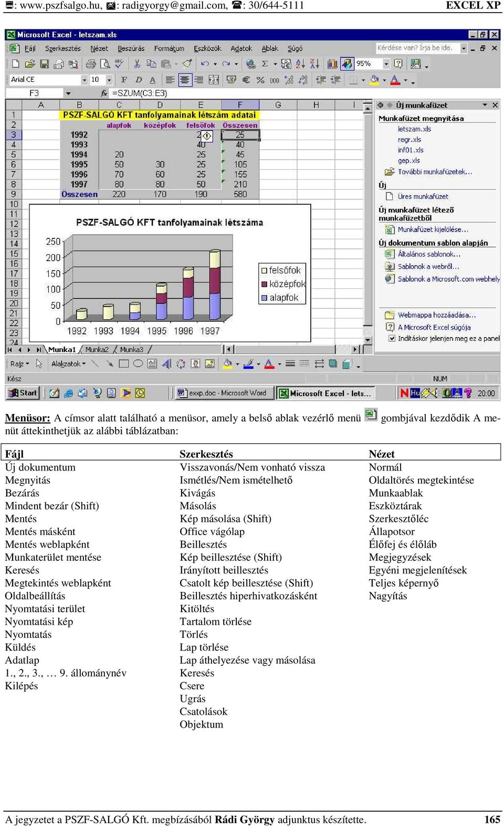The width and height of the screenshot is (504, 827).
Task: Toggle italic D formatting button
Action: click(x=138, y=80)
